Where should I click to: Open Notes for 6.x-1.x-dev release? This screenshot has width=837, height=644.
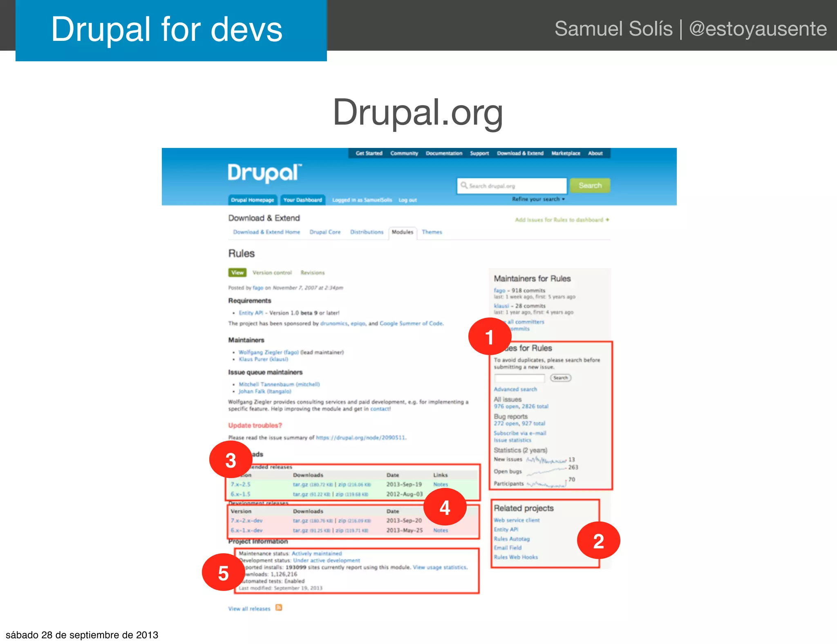pyautogui.click(x=441, y=530)
